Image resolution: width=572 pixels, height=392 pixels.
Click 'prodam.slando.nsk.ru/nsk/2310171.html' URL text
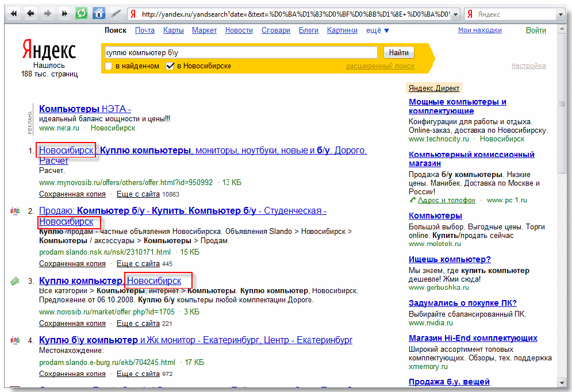105,252
